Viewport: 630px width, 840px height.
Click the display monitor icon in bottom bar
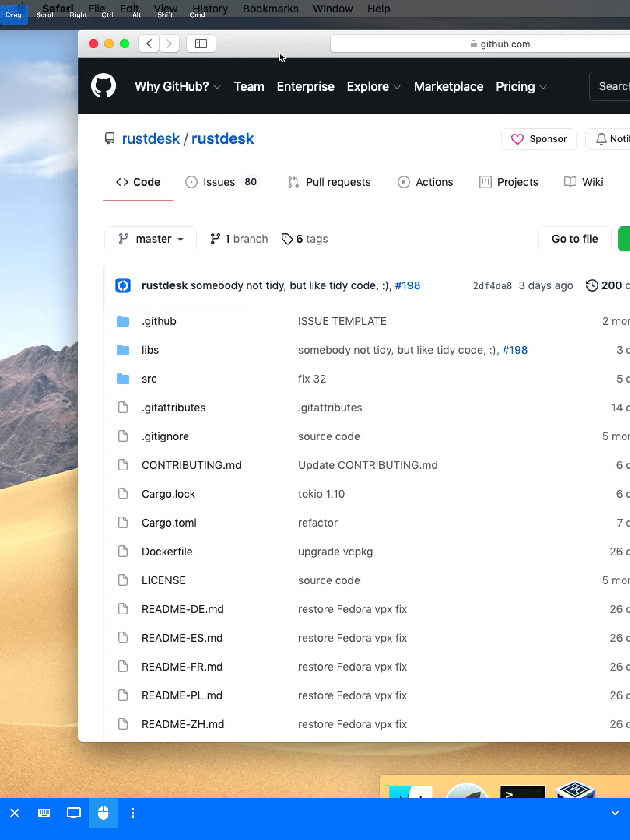click(x=74, y=813)
